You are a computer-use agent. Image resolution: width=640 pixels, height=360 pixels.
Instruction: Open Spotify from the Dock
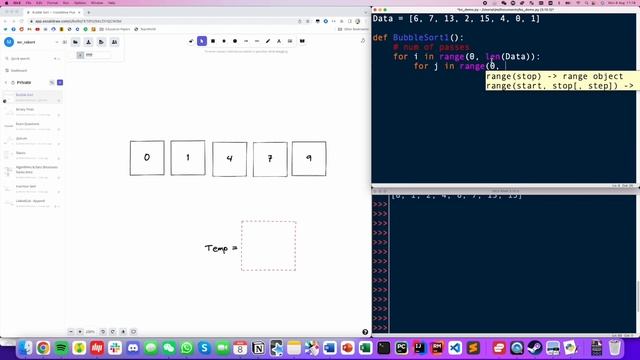click(61, 348)
